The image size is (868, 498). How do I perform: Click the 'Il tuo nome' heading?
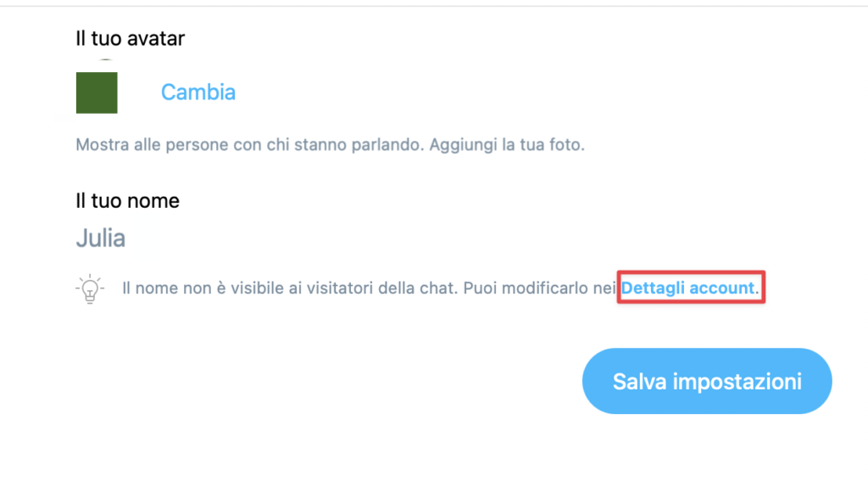point(127,200)
